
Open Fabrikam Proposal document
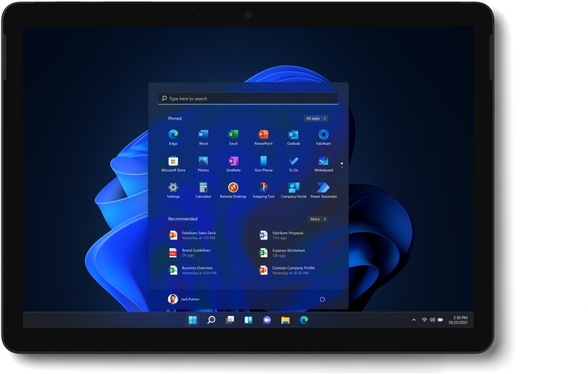[x=281, y=236]
